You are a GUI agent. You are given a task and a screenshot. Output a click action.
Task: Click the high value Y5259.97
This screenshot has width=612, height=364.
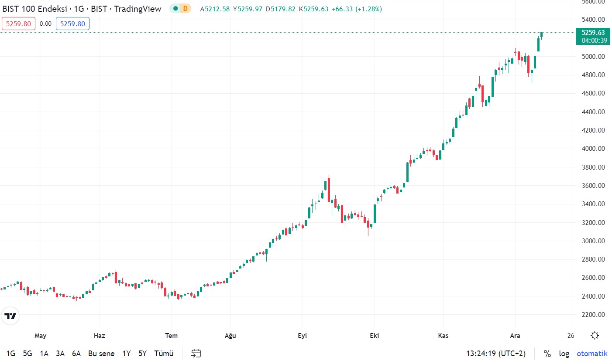click(x=248, y=9)
